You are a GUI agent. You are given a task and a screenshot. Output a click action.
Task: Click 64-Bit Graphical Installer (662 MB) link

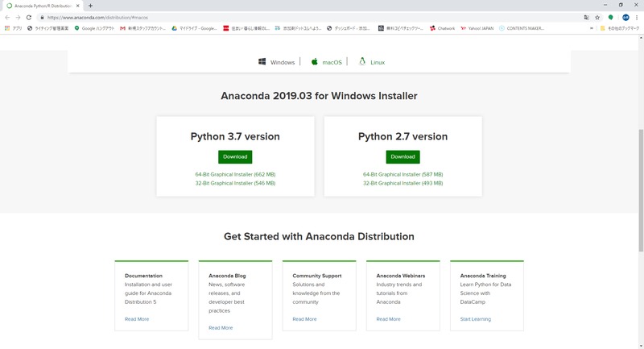point(235,174)
